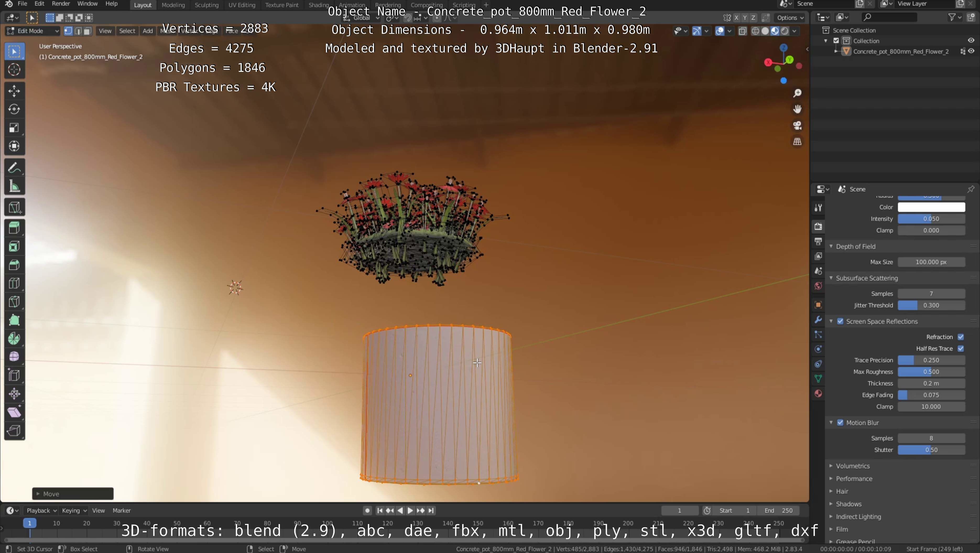Select the Smooth tool

pyautogui.click(x=14, y=357)
